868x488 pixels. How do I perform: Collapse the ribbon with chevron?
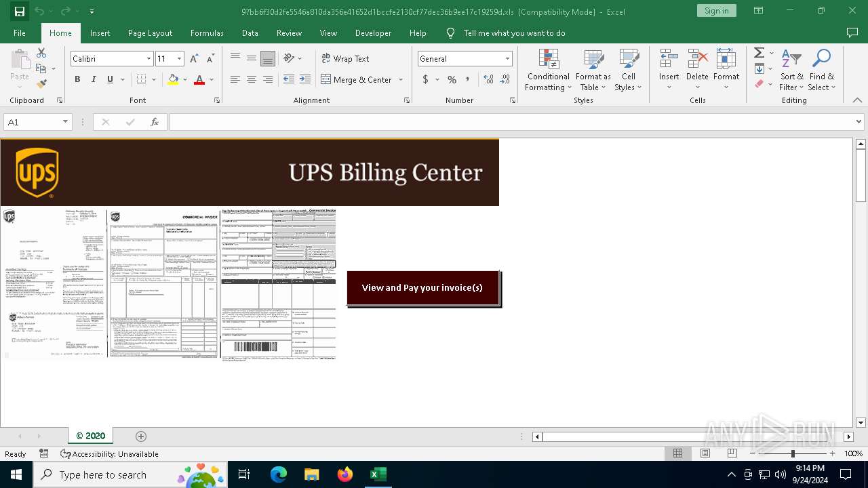857,100
